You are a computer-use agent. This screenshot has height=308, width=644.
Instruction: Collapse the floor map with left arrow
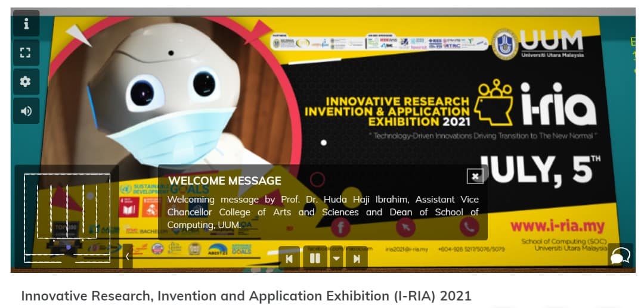coord(128,257)
